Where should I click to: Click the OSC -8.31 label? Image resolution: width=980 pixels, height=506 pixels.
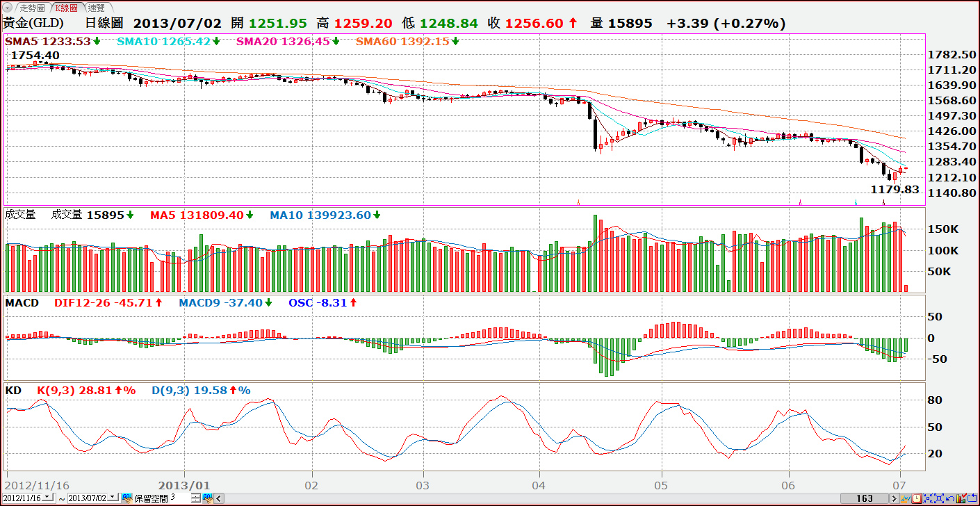point(318,302)
